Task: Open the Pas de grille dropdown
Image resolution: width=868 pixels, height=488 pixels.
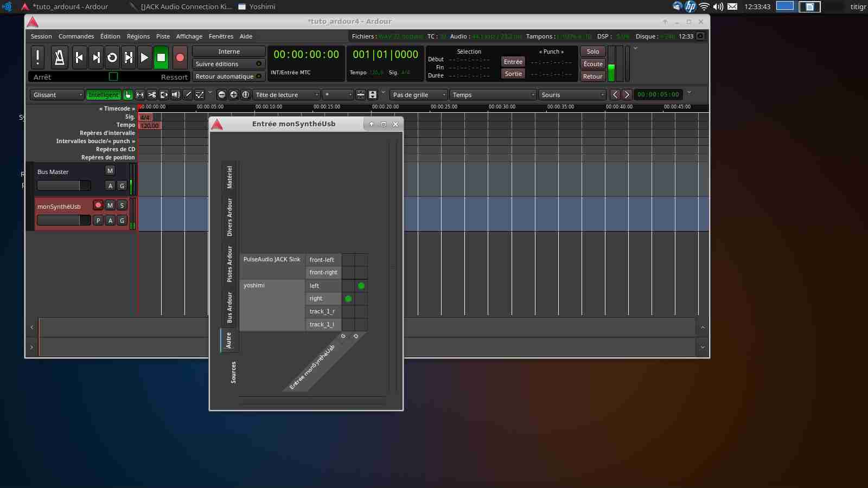Action: 418,95
